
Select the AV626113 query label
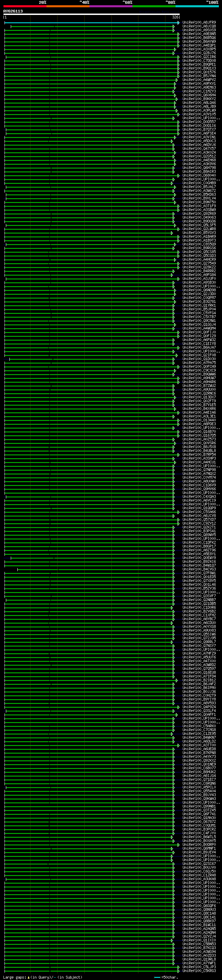13,11
